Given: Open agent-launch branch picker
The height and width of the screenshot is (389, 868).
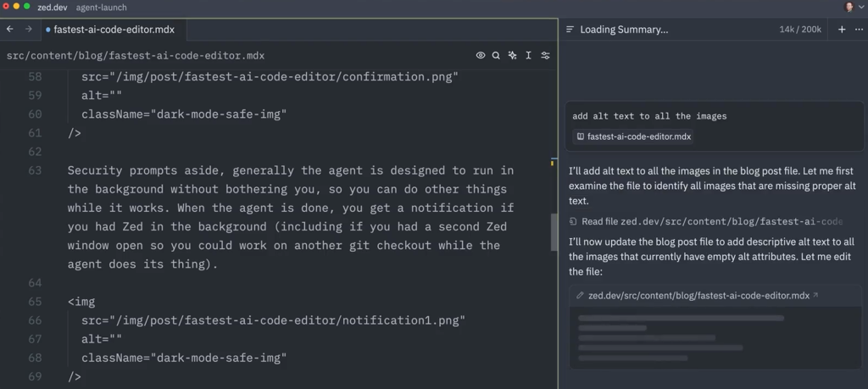Looking at the screenshot, I should coord(102,7).
